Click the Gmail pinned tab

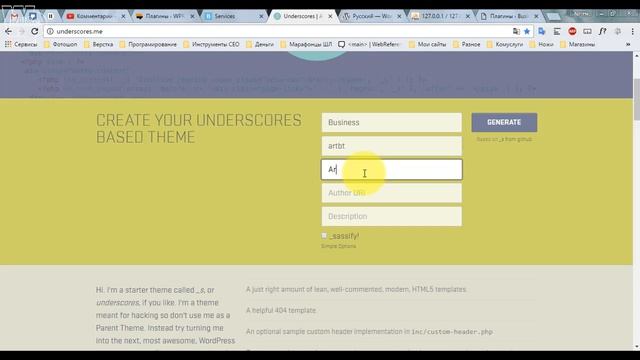point(14,16)
